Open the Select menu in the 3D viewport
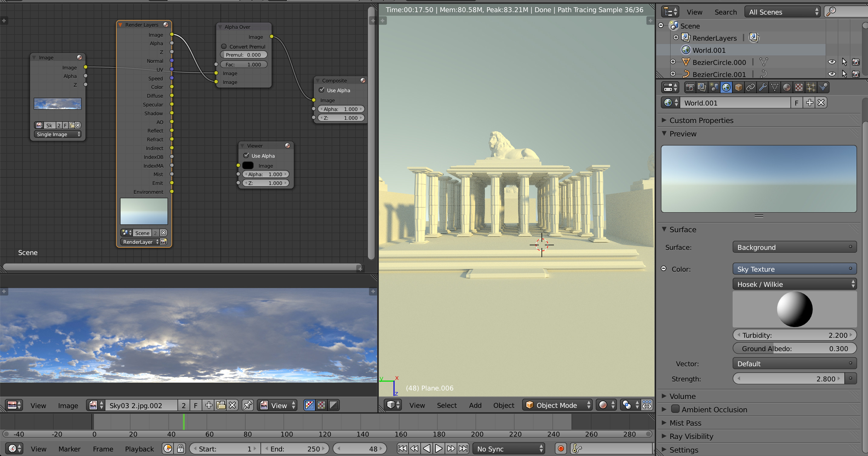Image resolution: width=868 pixels, height=456 pixels. (447, 405)
